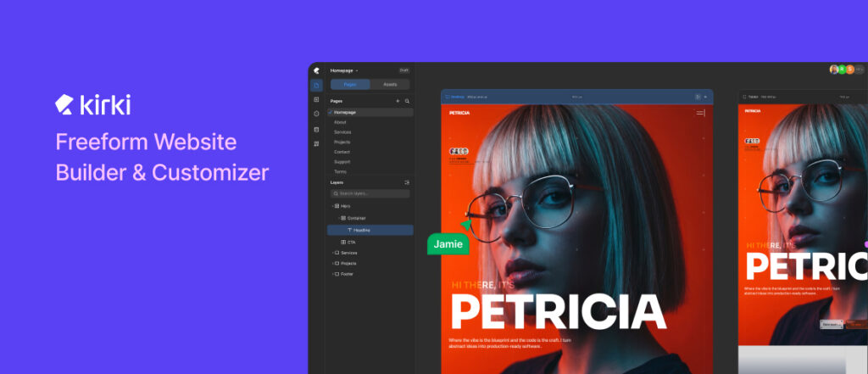Click the Kirki logo on the purple banner
The image size is (868, 374).
pyautogui.click(x=92, y=104)
